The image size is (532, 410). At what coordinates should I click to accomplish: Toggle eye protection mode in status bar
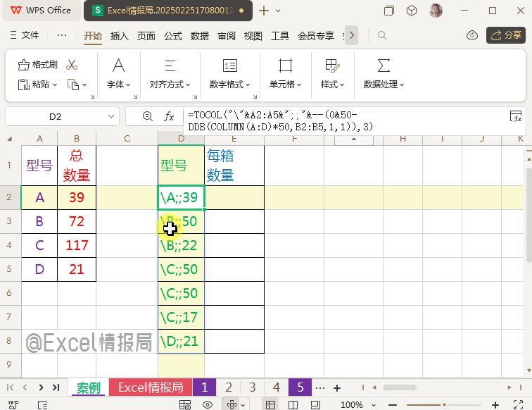208,404
